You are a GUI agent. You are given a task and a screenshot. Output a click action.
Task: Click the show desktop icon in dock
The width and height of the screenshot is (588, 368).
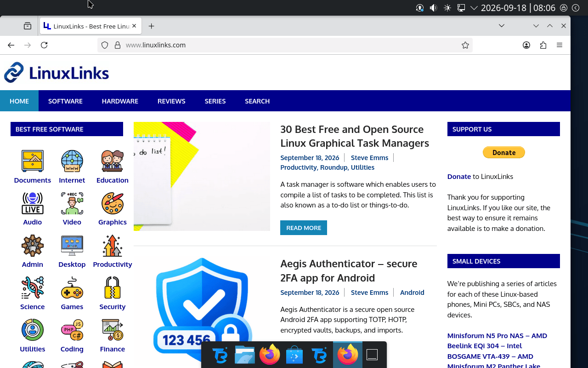(x=372, y=355)
